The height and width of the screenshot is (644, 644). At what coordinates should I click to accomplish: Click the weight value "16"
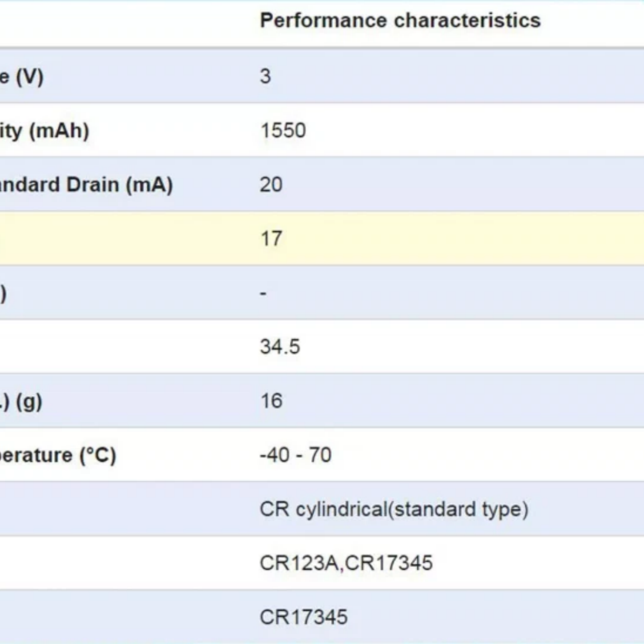271,401
